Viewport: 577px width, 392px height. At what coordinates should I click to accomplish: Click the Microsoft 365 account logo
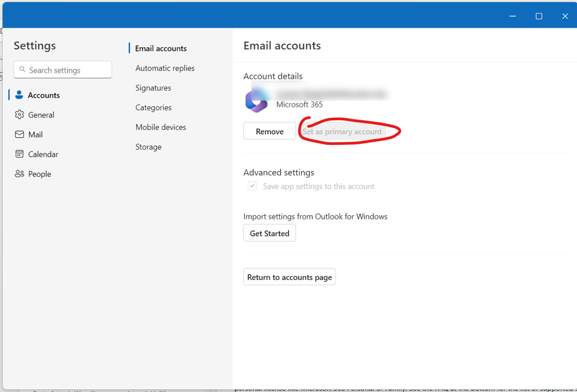pyautogui.click(x=256, y=101)
